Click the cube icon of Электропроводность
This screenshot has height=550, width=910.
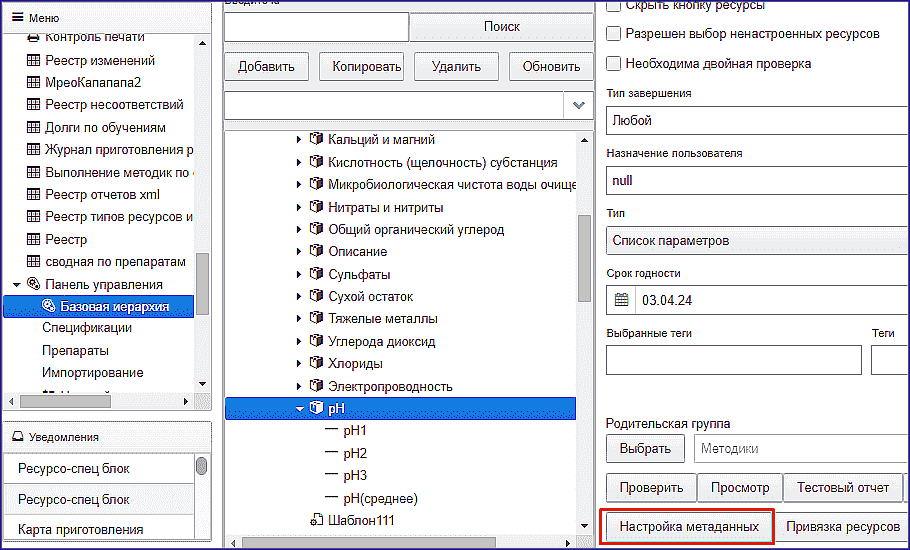316,386
